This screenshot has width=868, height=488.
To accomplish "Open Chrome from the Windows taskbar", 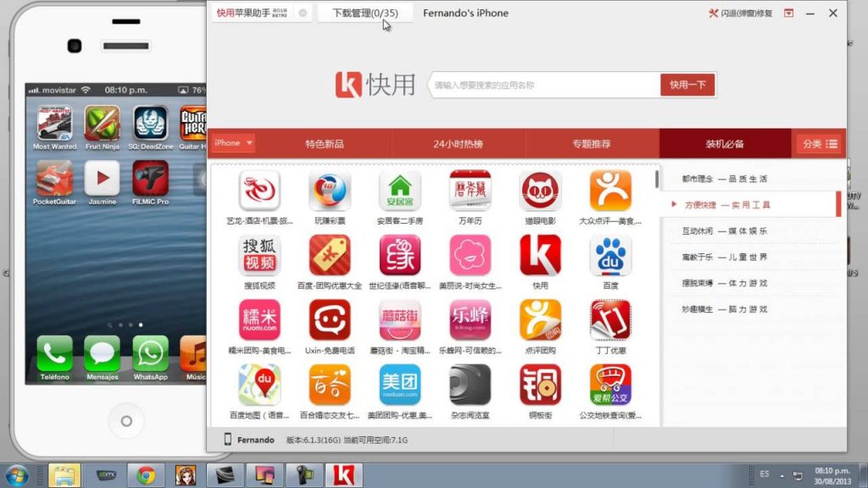I will [x=146, y=475].
